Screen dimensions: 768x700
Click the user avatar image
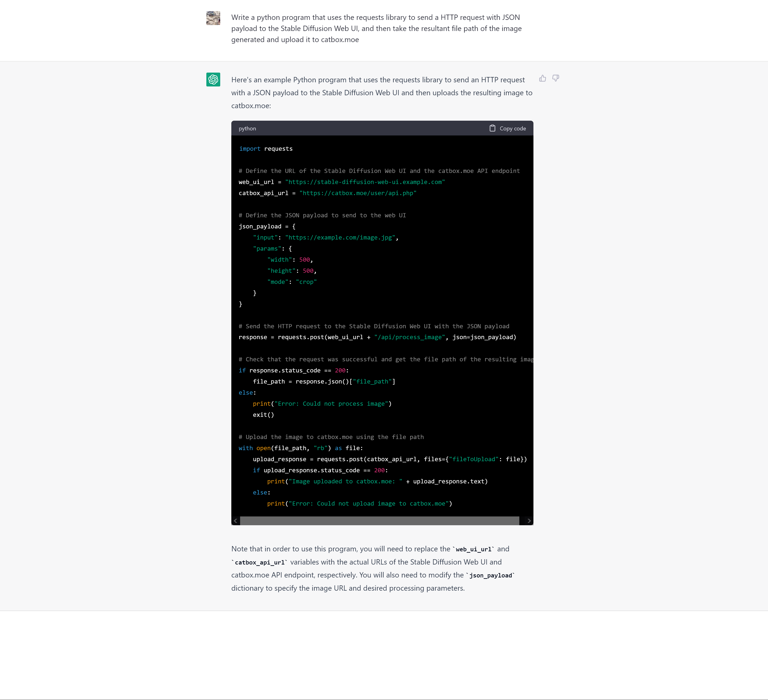point(213,18)
